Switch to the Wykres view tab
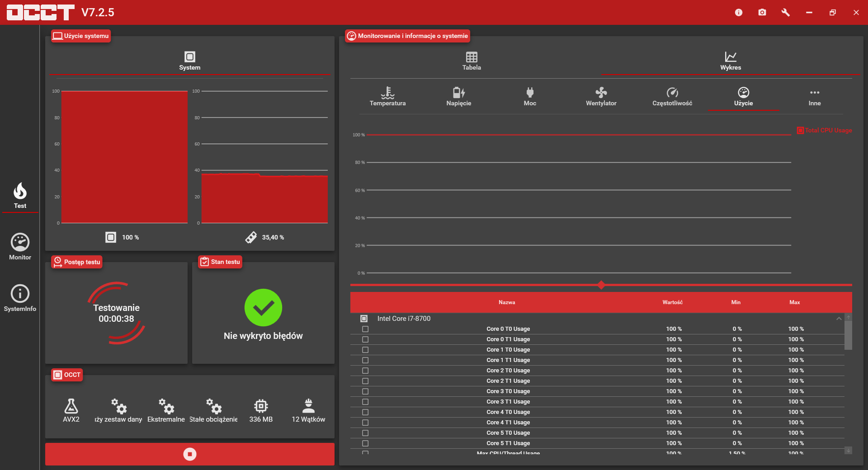 (731, 61)
